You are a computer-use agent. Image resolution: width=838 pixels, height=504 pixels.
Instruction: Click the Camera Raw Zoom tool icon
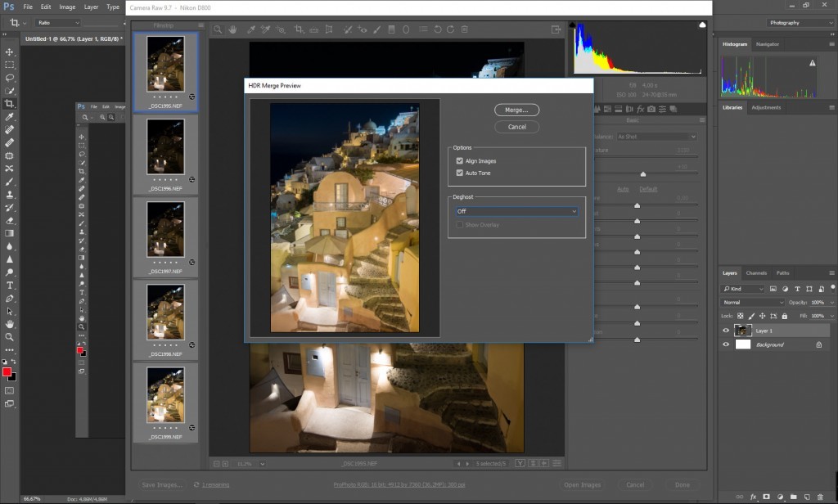[x=218, y=29]
